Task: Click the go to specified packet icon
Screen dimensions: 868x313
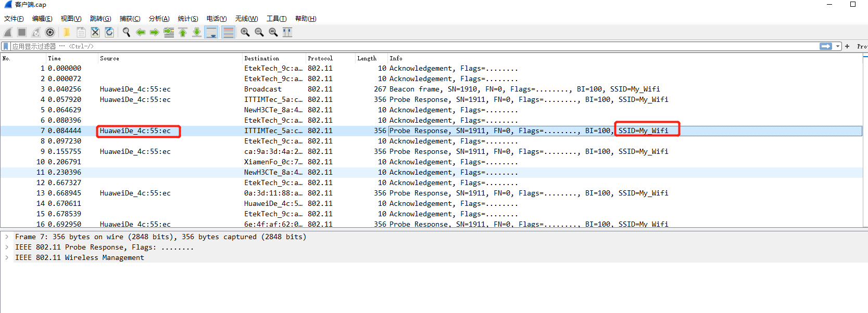Action: coord(168,32)
